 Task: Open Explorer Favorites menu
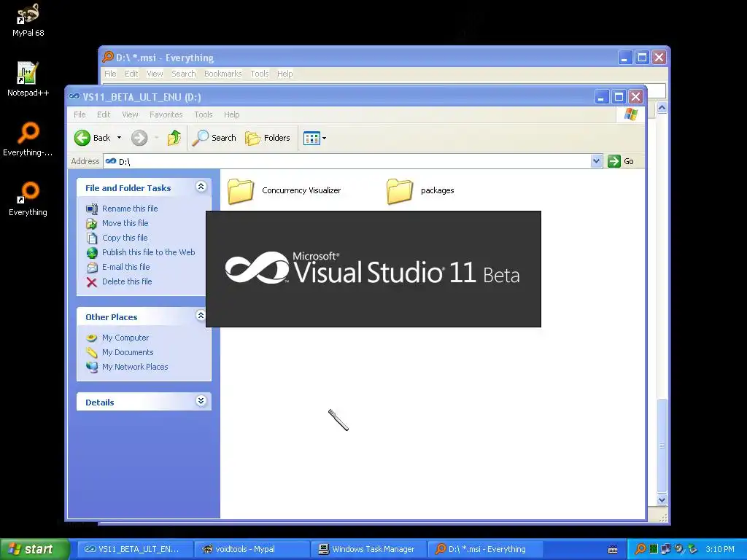pyautogui.click(x=166, y=114)
